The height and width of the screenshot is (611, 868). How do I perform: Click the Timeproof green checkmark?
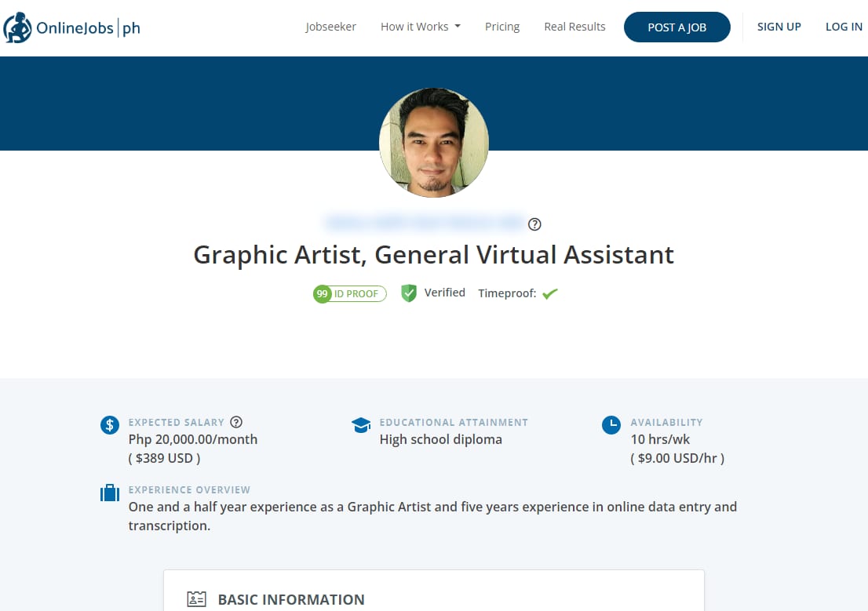[x=549, y=293]
